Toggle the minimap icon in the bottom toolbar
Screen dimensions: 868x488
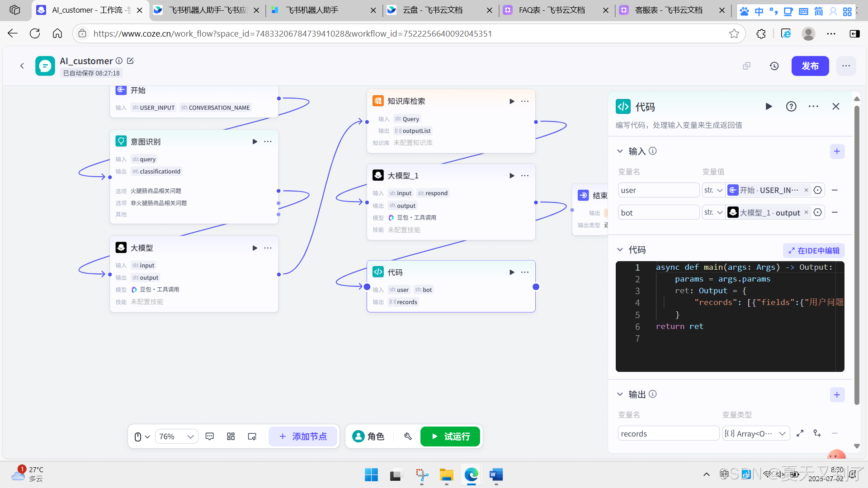[x=252, y=436]
